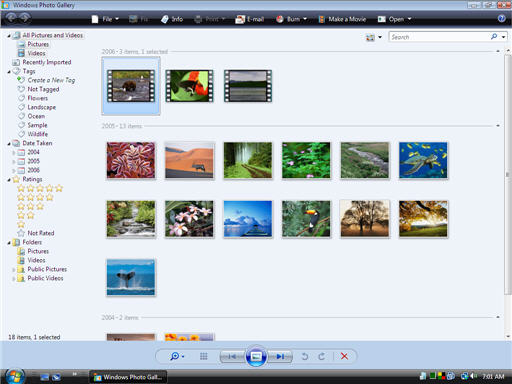
Task: Select the whale tail photo
Action: point(131,277)
